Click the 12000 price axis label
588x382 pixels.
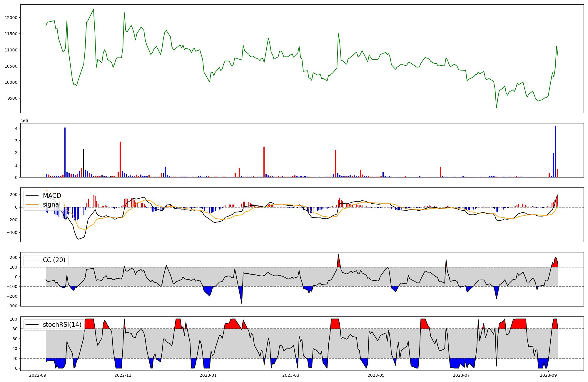click(11, 18)
